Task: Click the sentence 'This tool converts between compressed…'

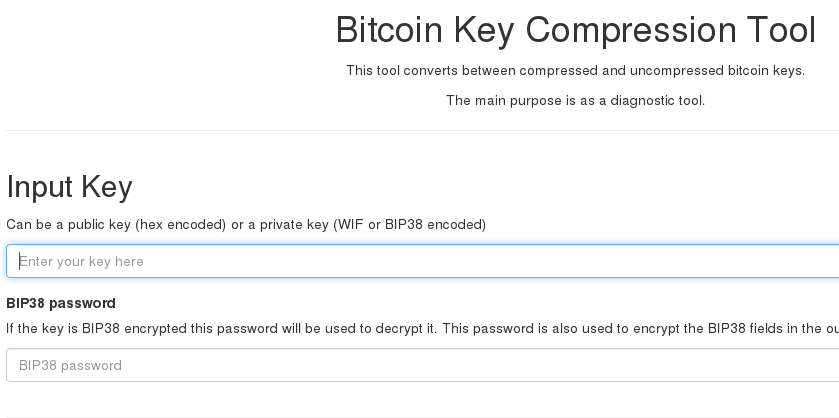Action: coord(575,70)
